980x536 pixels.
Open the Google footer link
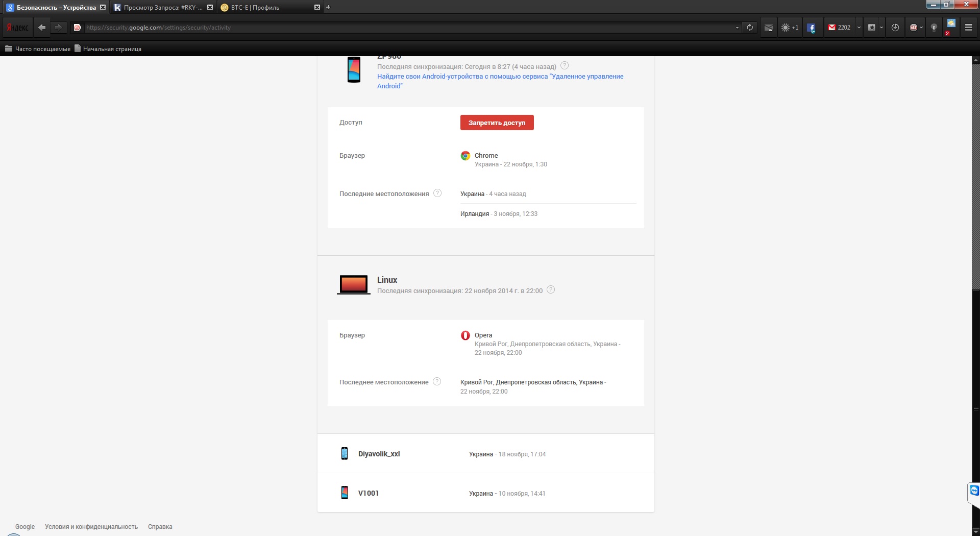(25, 527)
